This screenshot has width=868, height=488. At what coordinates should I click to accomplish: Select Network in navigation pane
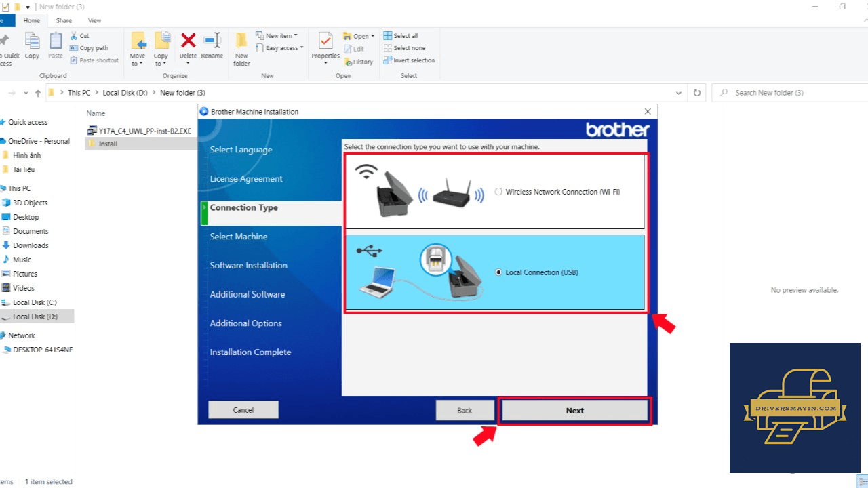click(x=21, y=335)
